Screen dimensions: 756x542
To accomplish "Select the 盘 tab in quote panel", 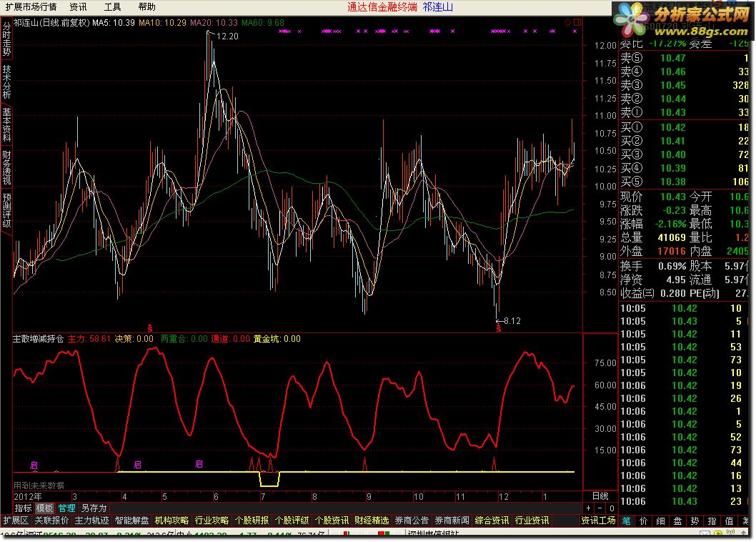I will (x=678, y=521).
